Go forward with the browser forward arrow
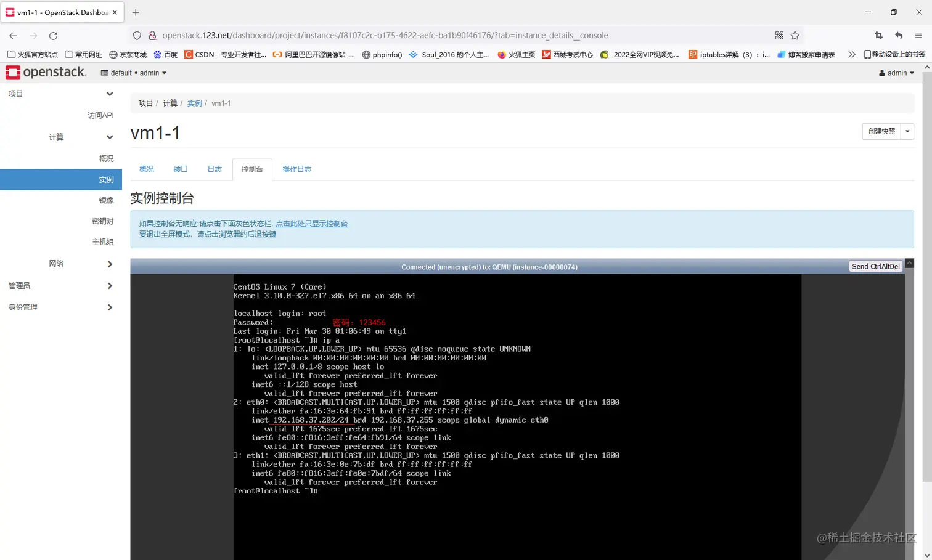The image size is (932, 560). tap(33, 36)
